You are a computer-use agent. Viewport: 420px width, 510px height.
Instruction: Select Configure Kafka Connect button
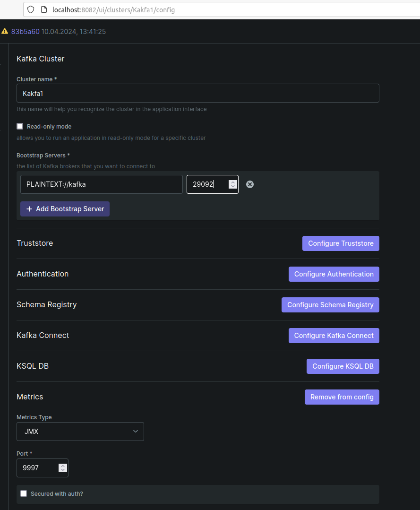click(x=334, y=336)
